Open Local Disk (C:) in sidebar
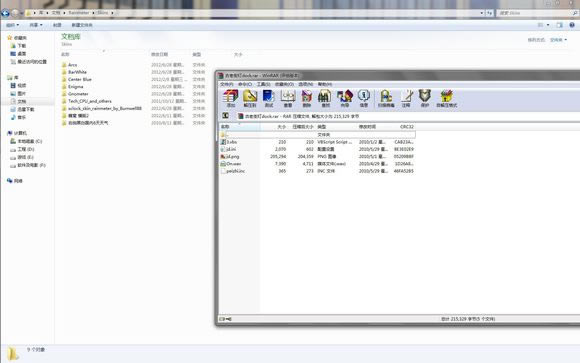Image resolution: width=580 pixels, height=363 pixels. pos(26,141)
